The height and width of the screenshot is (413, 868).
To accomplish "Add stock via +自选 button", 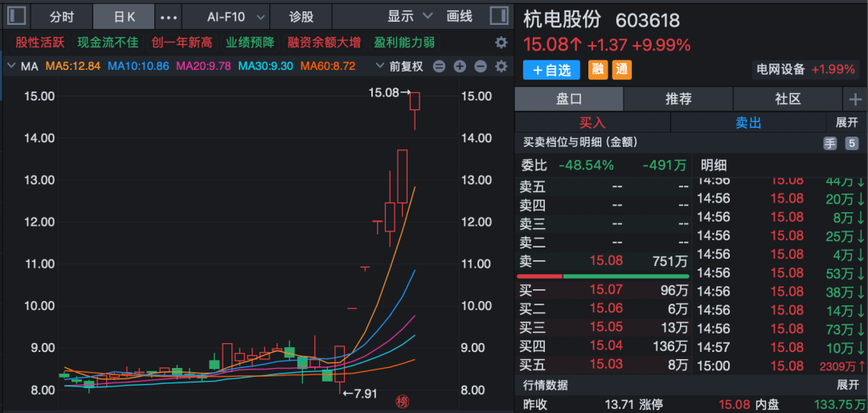I will pyautogui.click(x=551, y=70).
